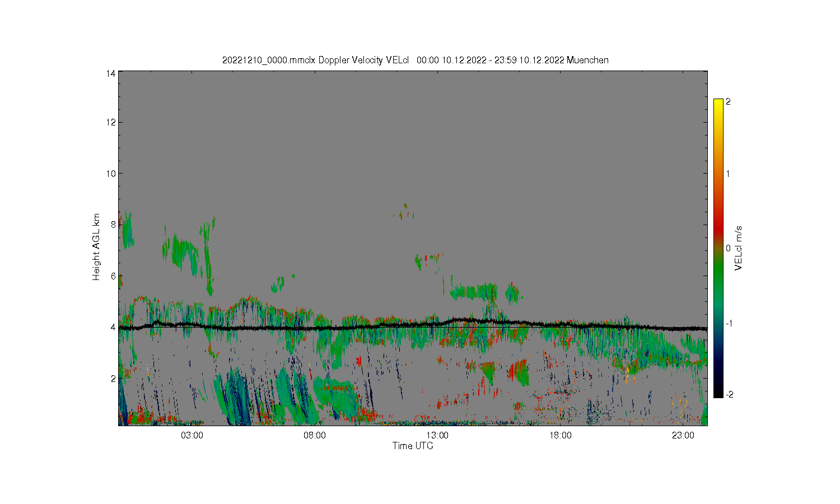Click the 'Height AGL km' y-axis label
The image size is (840, 504).
click(96, 247)
